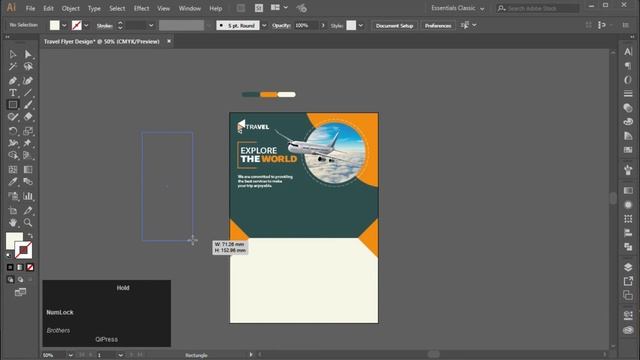The image size is (640, 360).
Task: Select the Selection tool arrow
Action: pyautogui.click(x=13, y=54)
